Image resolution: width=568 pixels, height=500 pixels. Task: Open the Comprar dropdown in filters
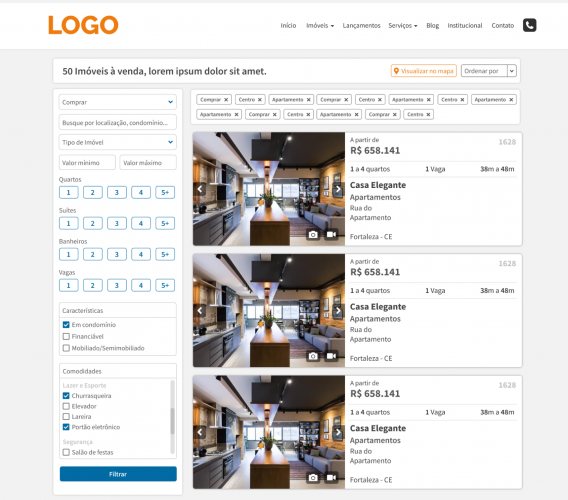coord(118,102)
